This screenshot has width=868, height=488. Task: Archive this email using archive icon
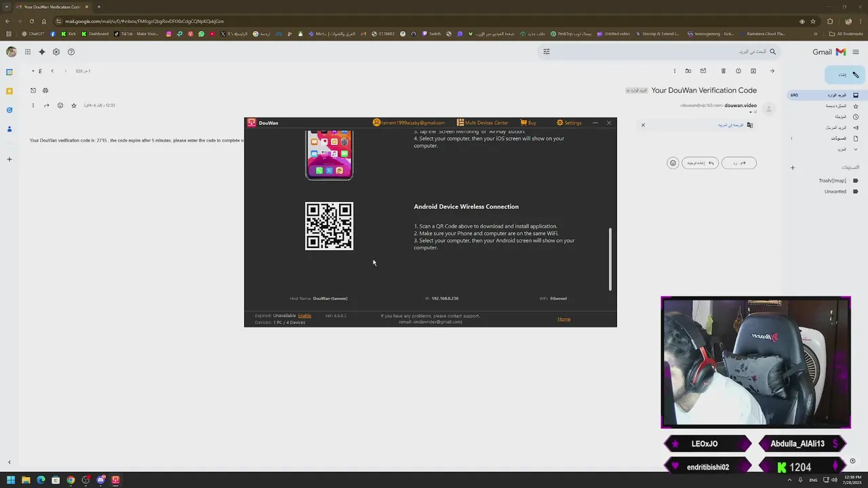[753, 70]
